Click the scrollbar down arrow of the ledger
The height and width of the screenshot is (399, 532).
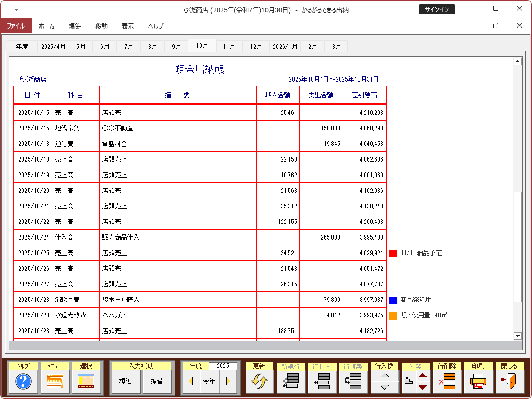click(x=517, y=336)
